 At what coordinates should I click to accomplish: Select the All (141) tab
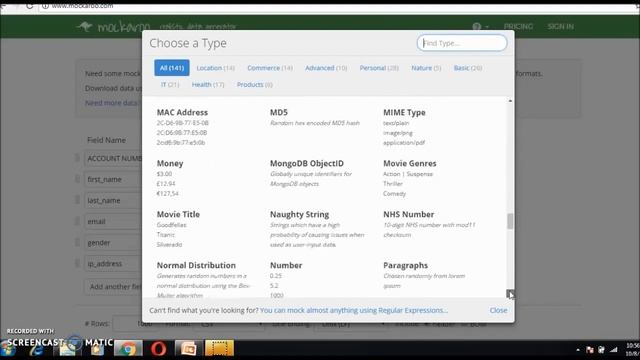172,68
